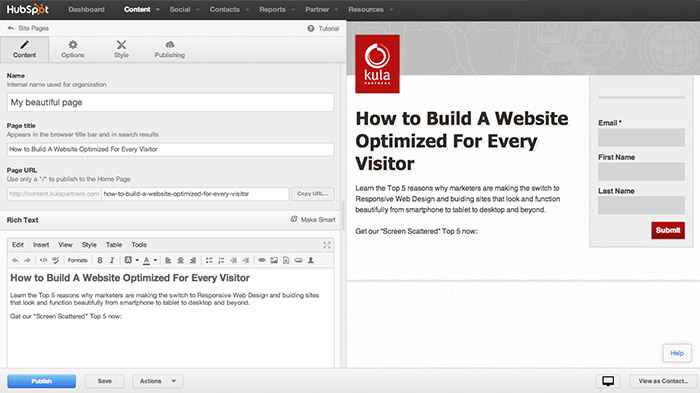Click the Save button

tap(104, 381)
